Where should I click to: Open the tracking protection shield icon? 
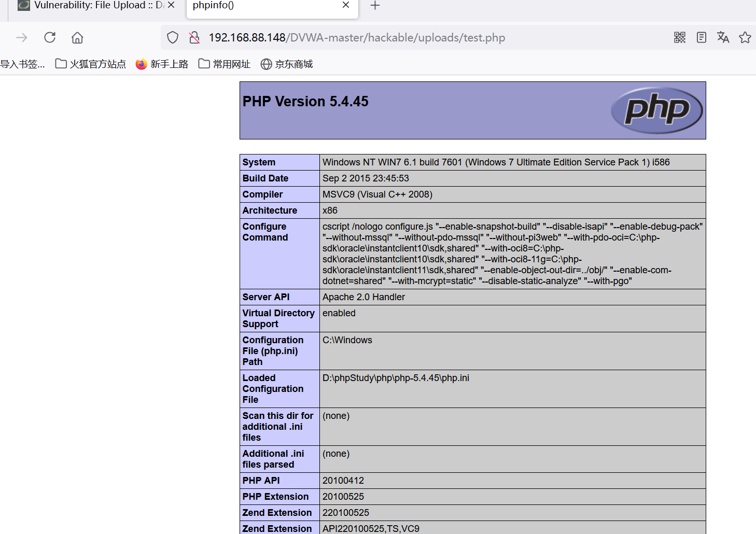pyautogui.click(x=173, y=37)
